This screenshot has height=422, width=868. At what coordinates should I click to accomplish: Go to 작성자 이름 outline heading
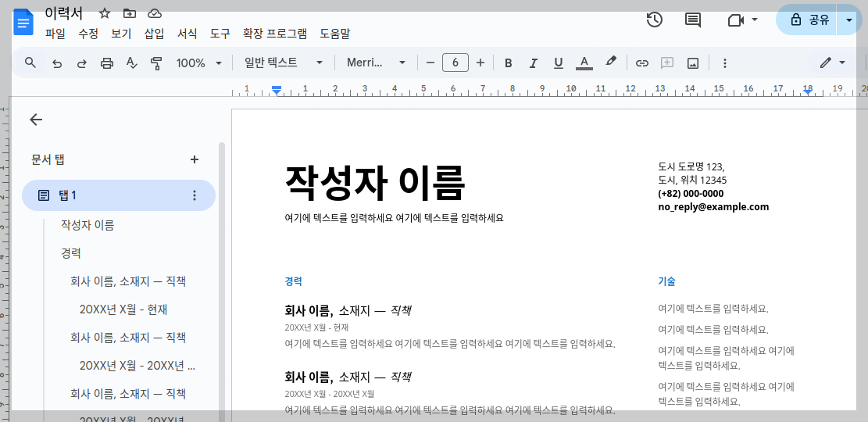click(88, 225)
